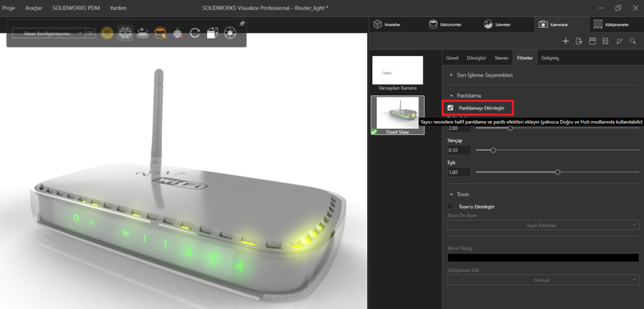This screenshot has width=644, height=309.
Task: Open the Araçlar menu
Action: (33, 8)
